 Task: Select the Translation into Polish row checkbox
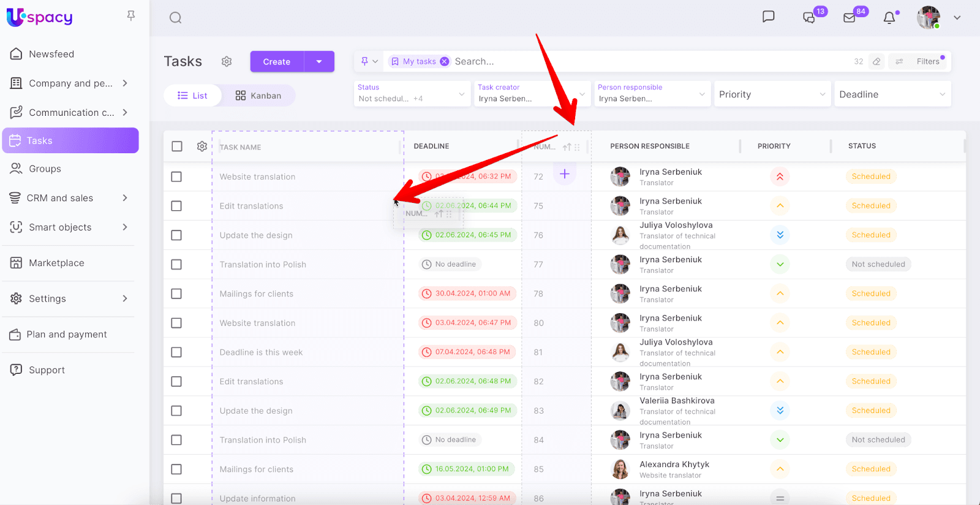pyautogui.click(x=176, y=265)
